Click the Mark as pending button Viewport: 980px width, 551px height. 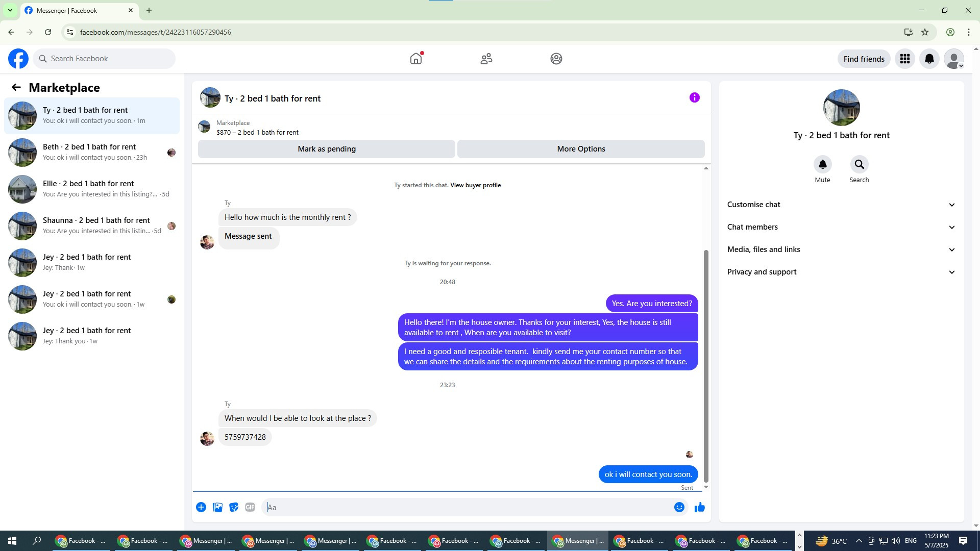point(327,149)
